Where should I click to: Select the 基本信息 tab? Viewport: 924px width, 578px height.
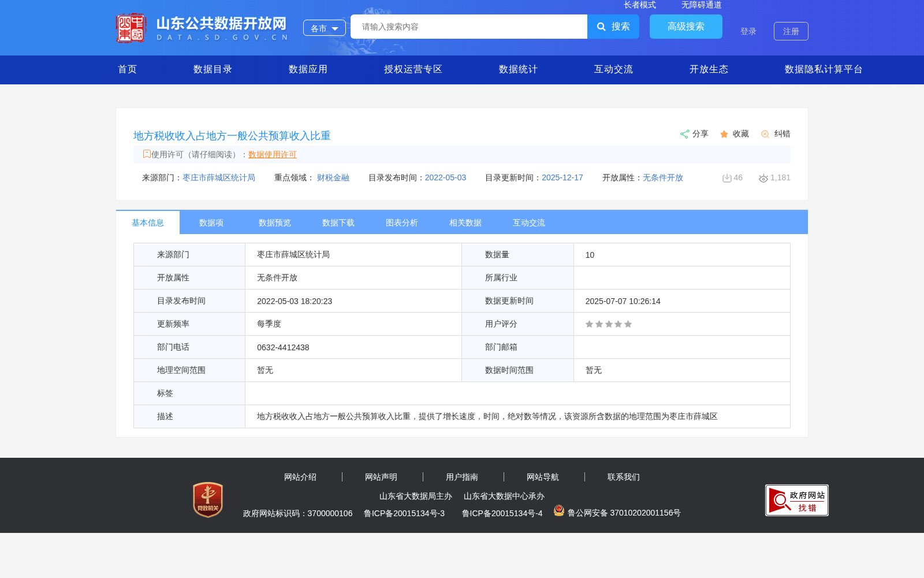tap(148, 223)
